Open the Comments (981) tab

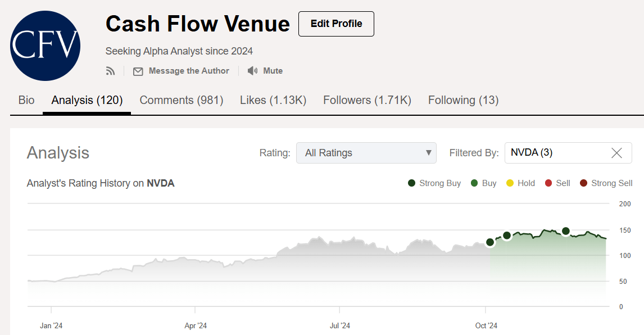tap(182, 100)
